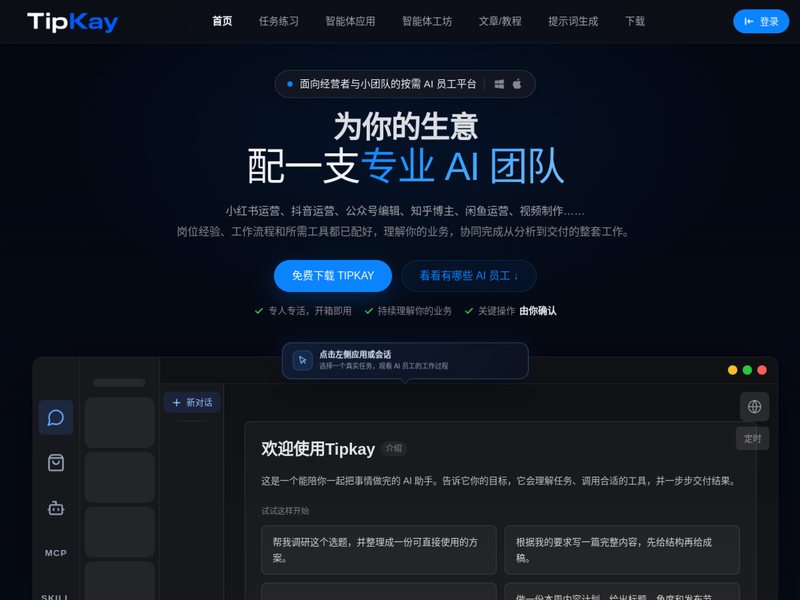
Task: Click the 免费下载 TIPKAY button
Action: point(333,276)
